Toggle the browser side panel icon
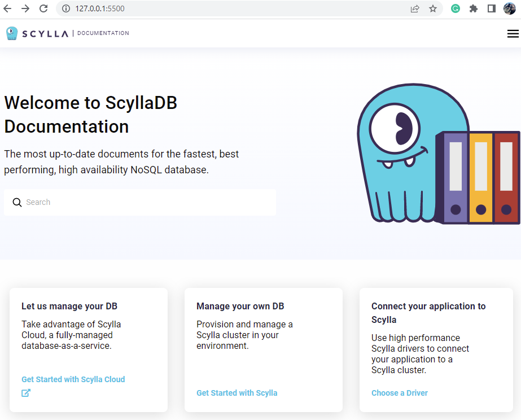 pyautogui.click(x=492, y=8)
